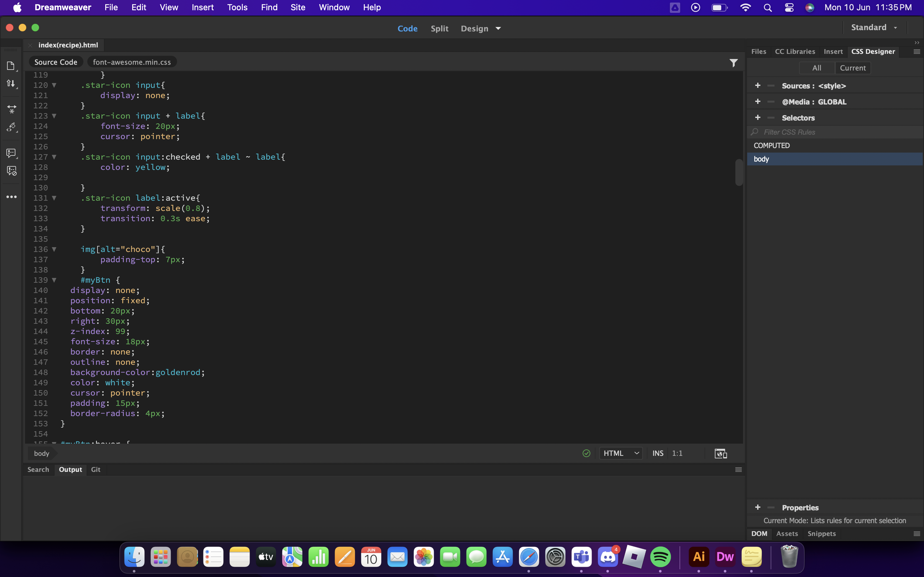Image resolution: width=924 pixels, height=577 pixels.
Task: Click the Remove Comment icon
Action: pos(12,171)
